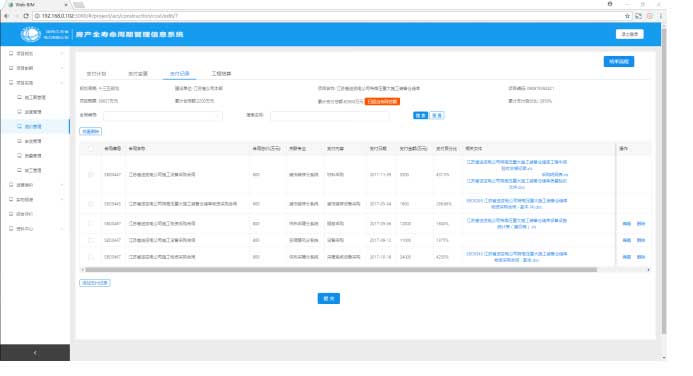Click the edit link in the fourth table row
Screen dimensions: 693x376
[x=627, y=240]
